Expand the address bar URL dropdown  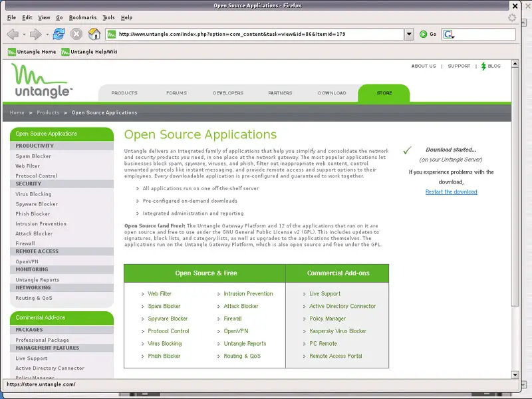point(409,34)
